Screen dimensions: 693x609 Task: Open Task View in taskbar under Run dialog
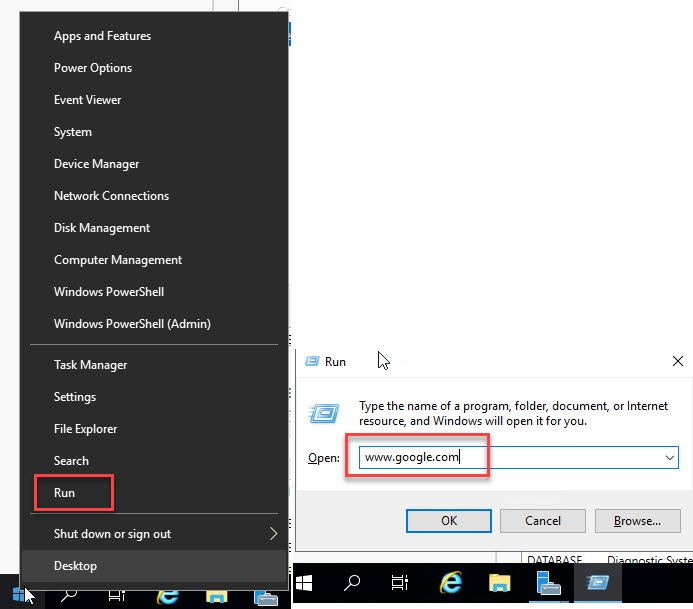click(400, 583)
